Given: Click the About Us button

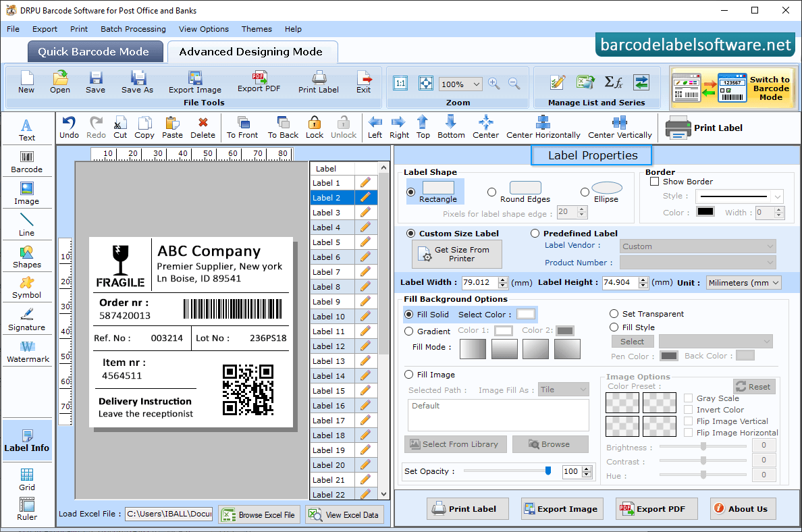Looking at the screenshot, I should coord(743,508).
